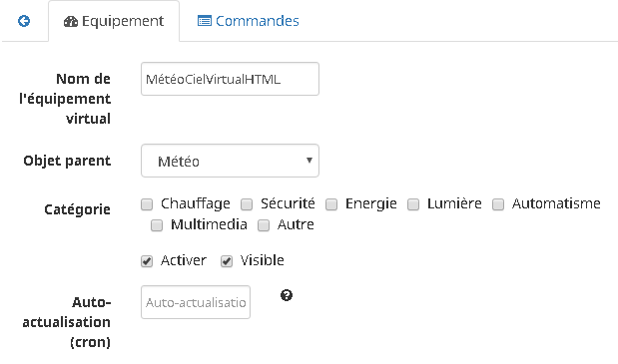Click the Activer label text
618x364 pixels.
point(184,260)
